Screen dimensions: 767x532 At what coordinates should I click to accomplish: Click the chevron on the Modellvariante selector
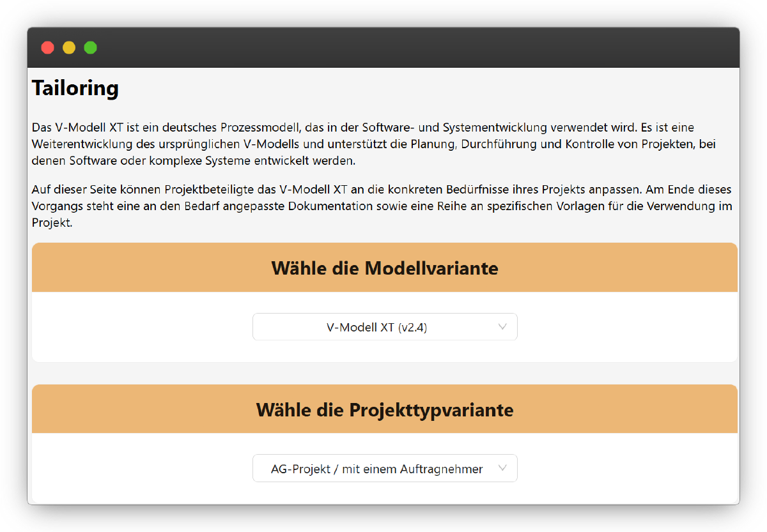[503, 326]
